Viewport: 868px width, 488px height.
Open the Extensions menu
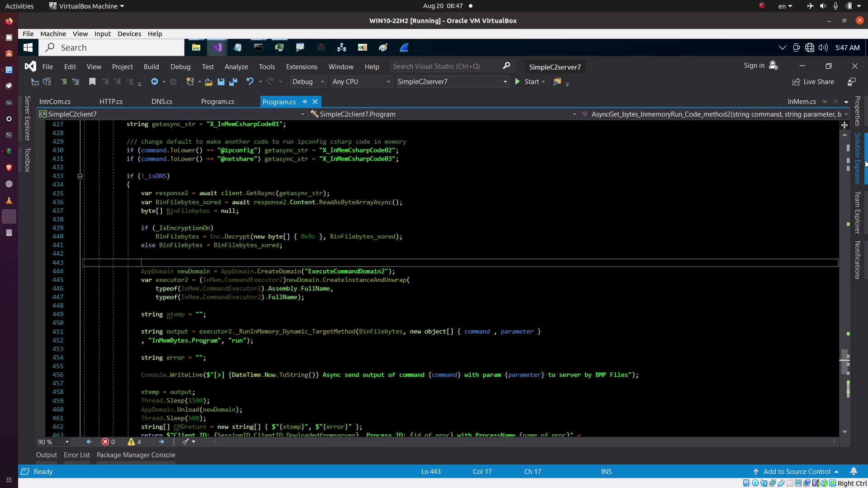pos(302,66)
